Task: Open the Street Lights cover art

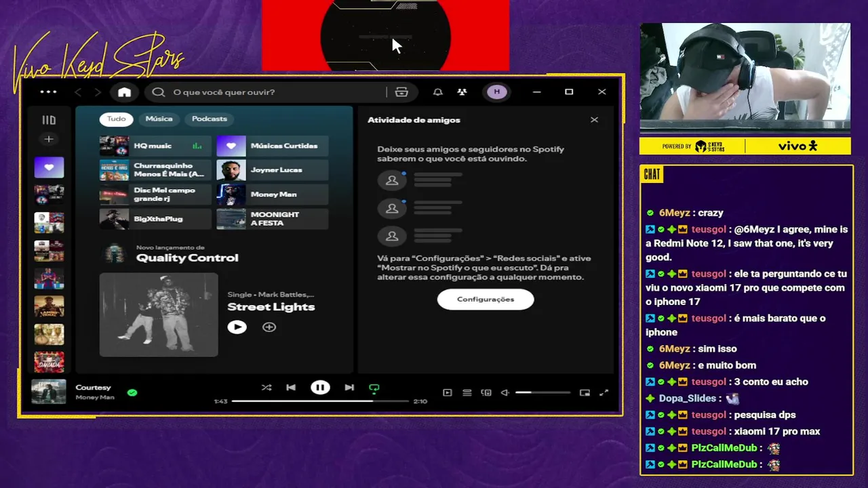Action: [x=159, y=314]
